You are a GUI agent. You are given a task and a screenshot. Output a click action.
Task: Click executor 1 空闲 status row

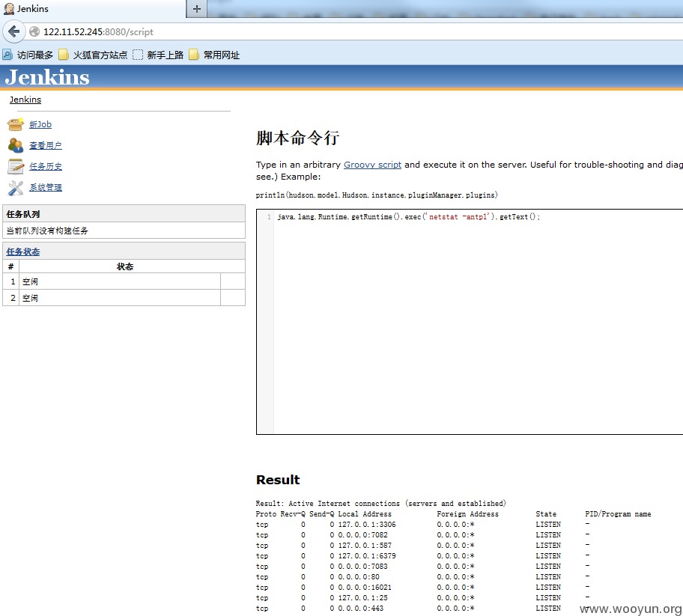click(x=124, y=281)
